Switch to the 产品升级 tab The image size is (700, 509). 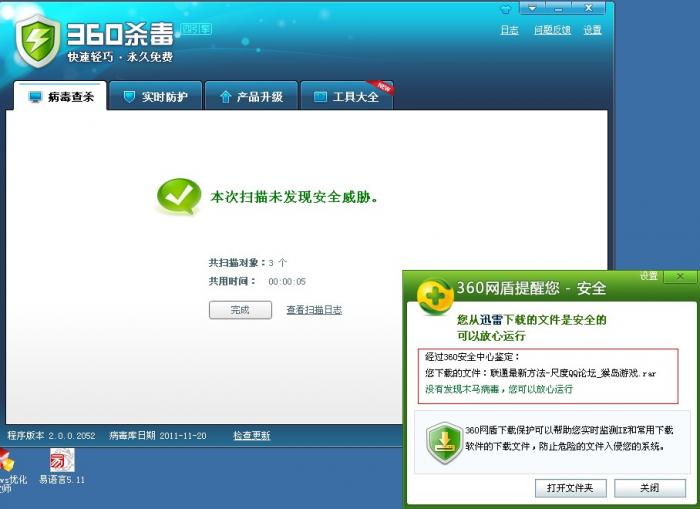251,96
